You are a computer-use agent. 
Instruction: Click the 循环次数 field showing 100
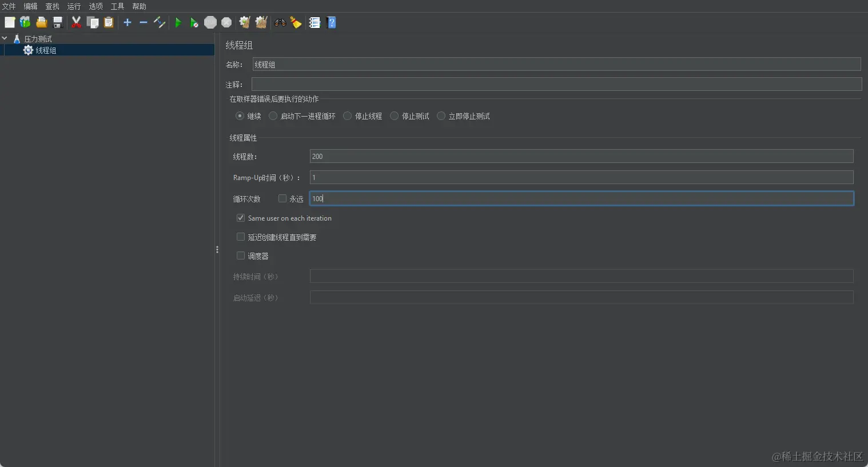point(582,198)
